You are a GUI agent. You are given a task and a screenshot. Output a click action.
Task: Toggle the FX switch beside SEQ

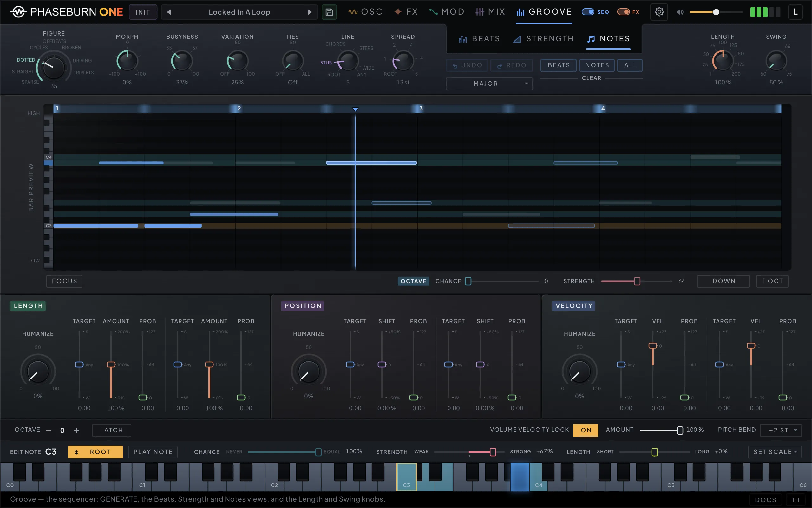[x=623, y=12]
